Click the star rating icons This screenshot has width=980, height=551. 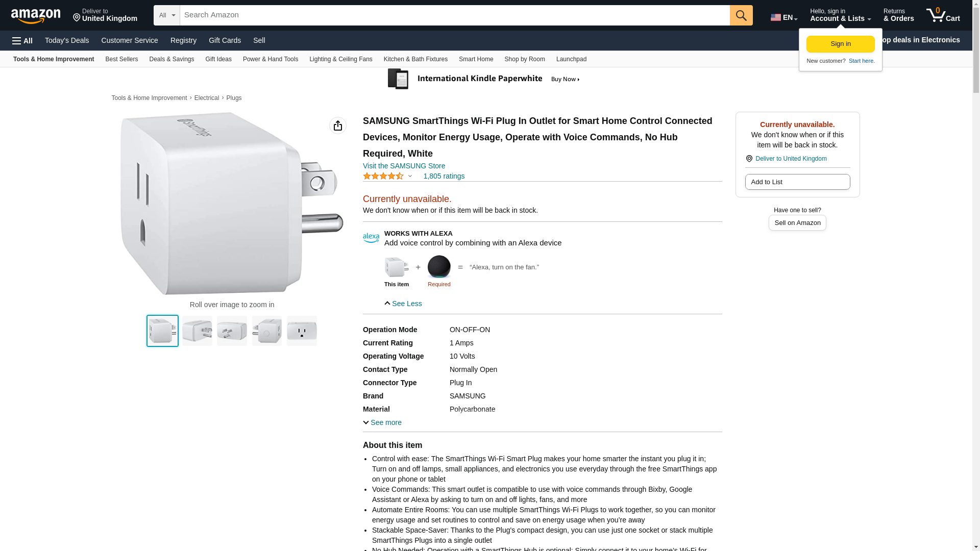click(x=383, y=176)
